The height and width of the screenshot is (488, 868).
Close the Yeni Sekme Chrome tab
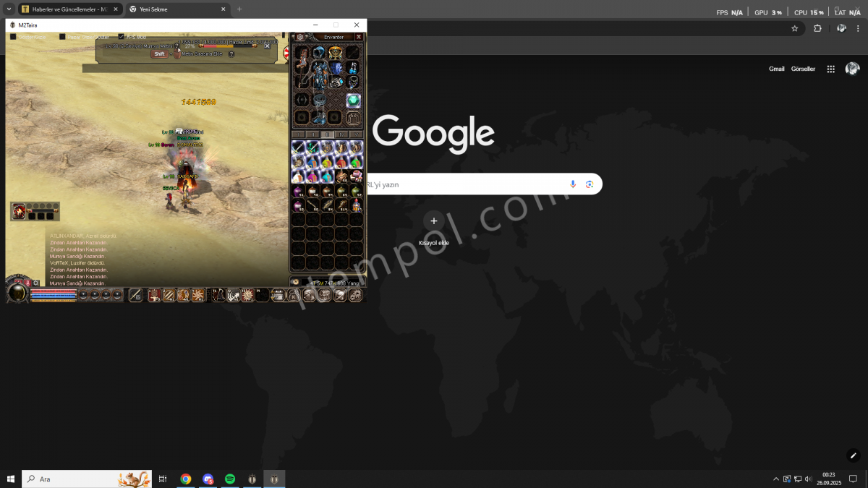[222, 9]
